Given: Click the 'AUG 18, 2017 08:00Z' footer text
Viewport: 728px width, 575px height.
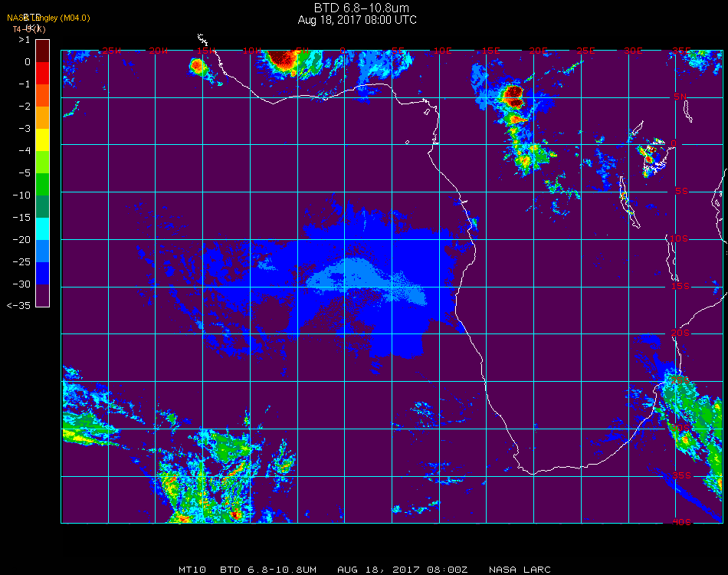Looking at the screenshot, I should 402,570.
